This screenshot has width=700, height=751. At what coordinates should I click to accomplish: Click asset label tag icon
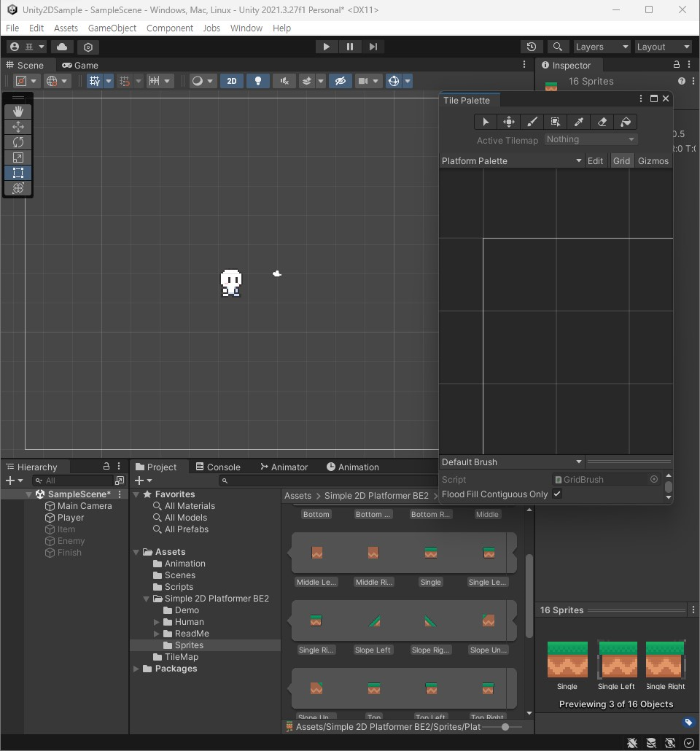coord(688,722)
